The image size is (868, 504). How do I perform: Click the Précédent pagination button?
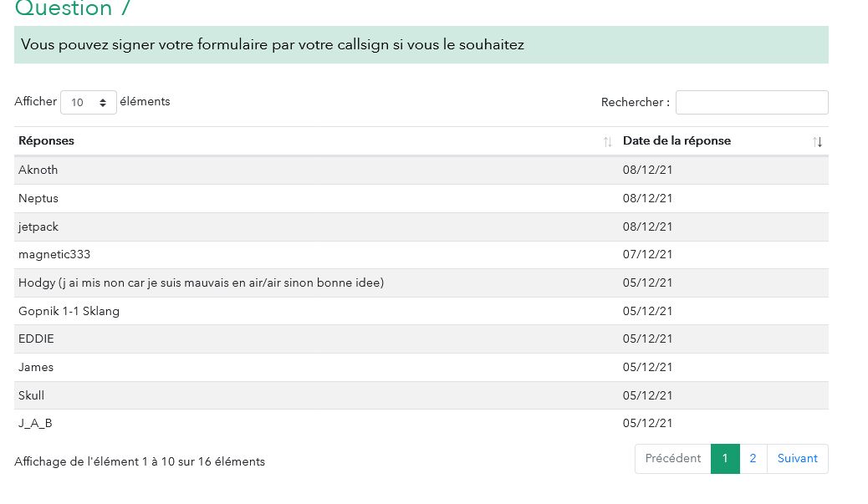click(672, 459)
